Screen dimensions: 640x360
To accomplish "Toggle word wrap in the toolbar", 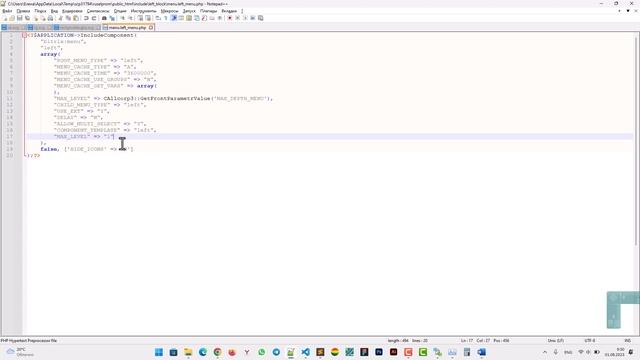I will (x=158, y=18).
